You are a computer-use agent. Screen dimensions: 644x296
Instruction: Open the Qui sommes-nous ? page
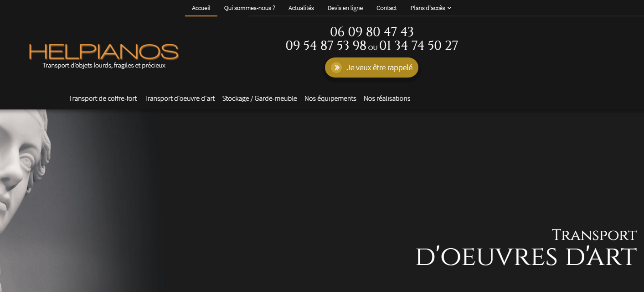[x=249, y=8]
